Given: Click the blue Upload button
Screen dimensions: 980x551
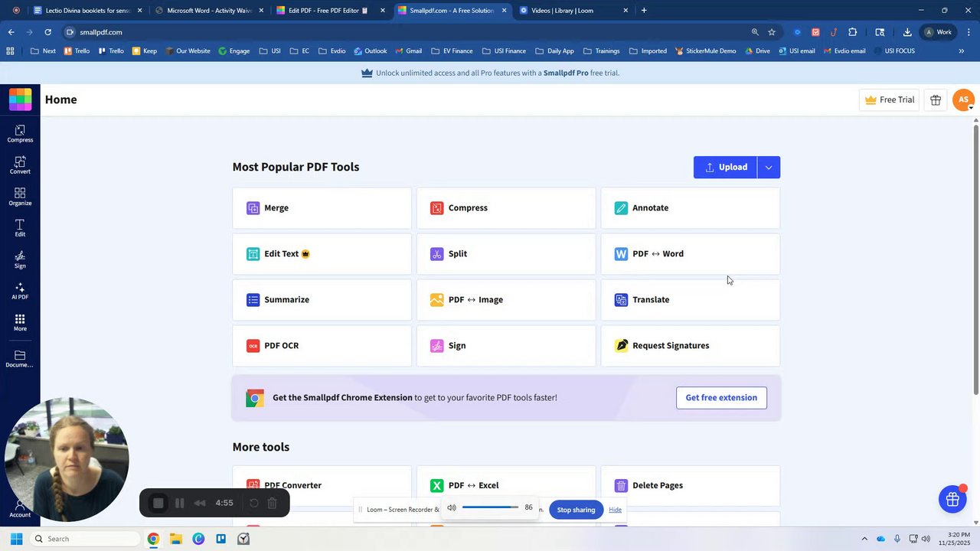Looking at the screenshot, I should 726,168.
